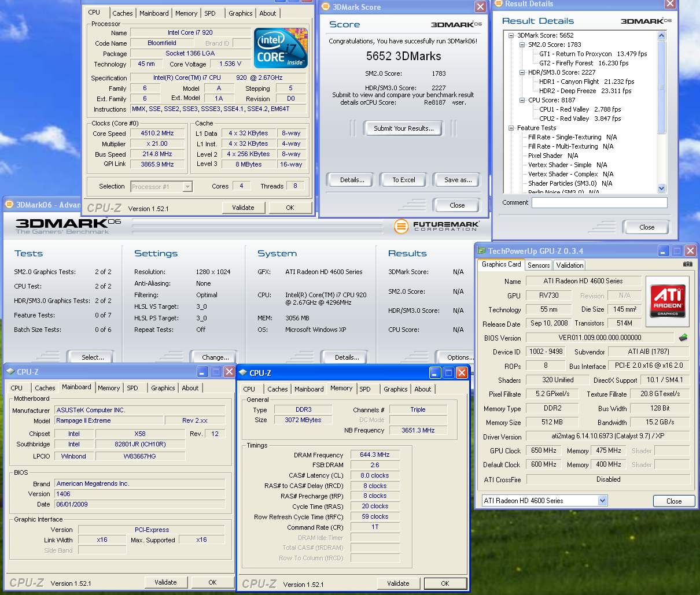Click Close button in Result Details window
This screenshot has width=700, height=595.
pyautogui.click(x=647, y=227)
